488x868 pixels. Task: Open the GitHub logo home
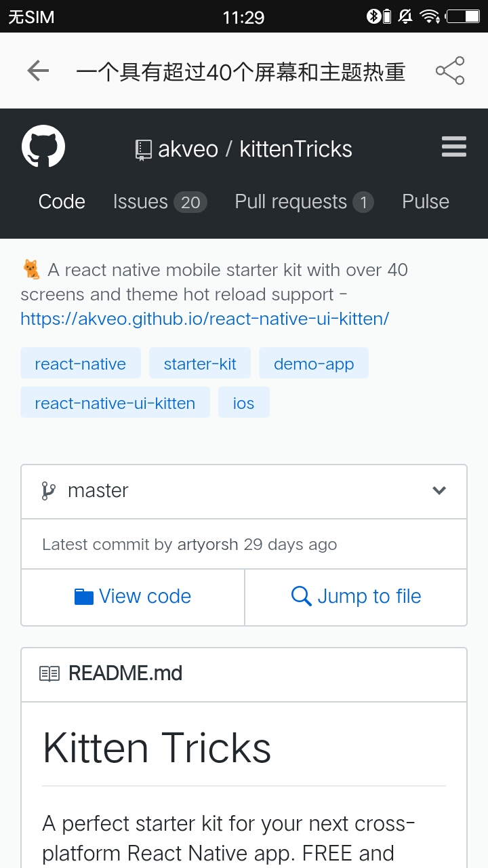click(43, 146)
